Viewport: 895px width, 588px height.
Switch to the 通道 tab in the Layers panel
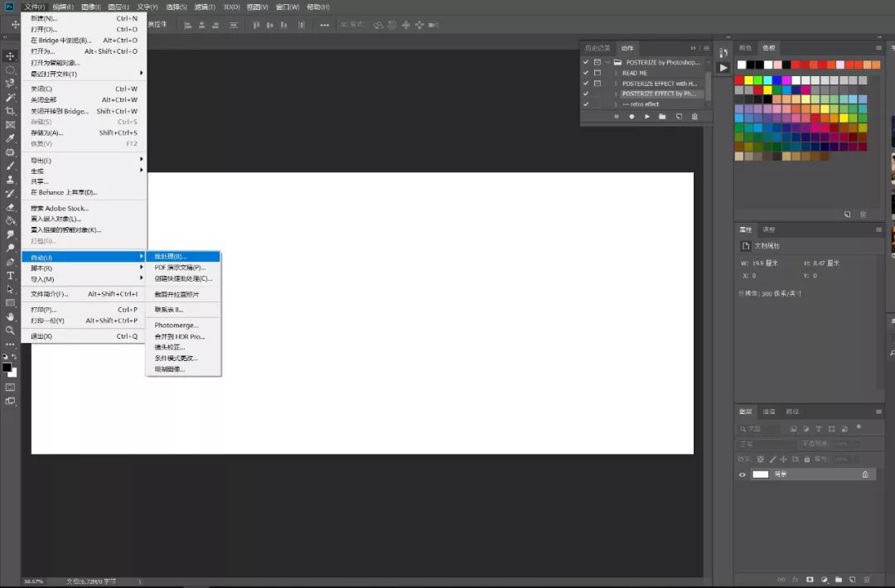(x=769, y=412)
